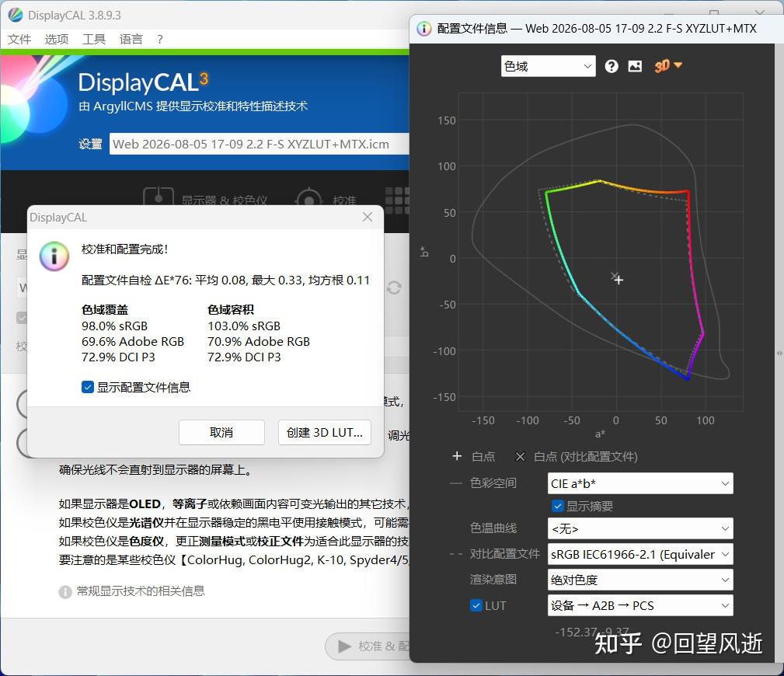Viewport: 784px width, 676px height.
Task: Click the settings file field showing Web 2026-08-05
Action: (x=259, y=144)
